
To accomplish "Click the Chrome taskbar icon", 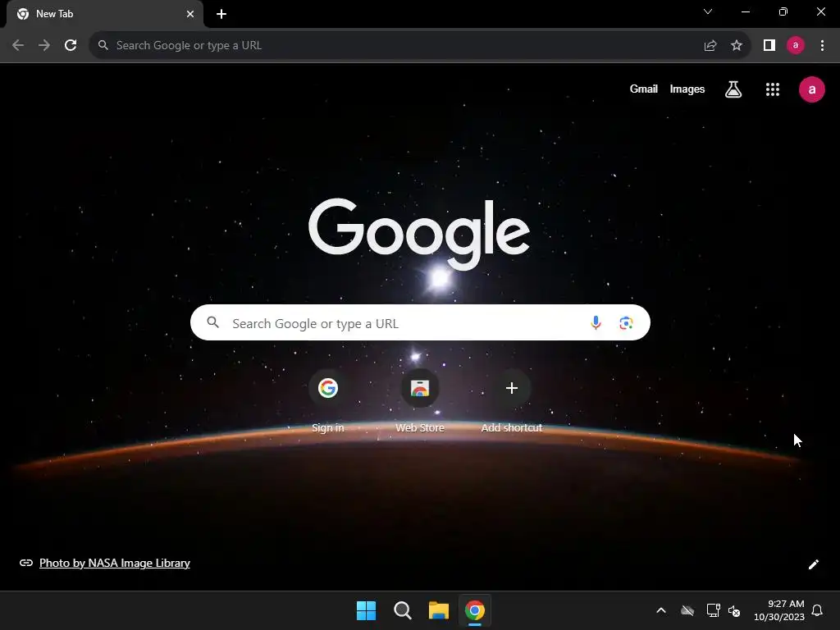I will (x=475, y=610).
